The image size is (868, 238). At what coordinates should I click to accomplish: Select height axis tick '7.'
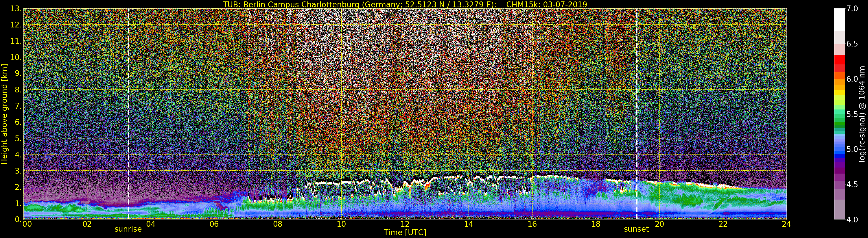[18, 106]
